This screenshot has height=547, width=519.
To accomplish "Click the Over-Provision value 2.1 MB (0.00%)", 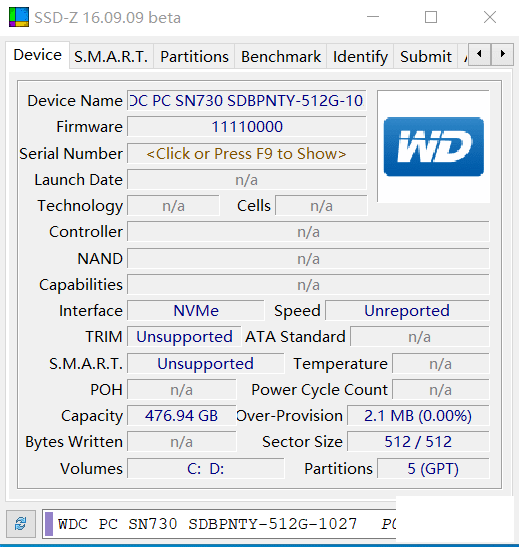I will click(x=418, y=415).
